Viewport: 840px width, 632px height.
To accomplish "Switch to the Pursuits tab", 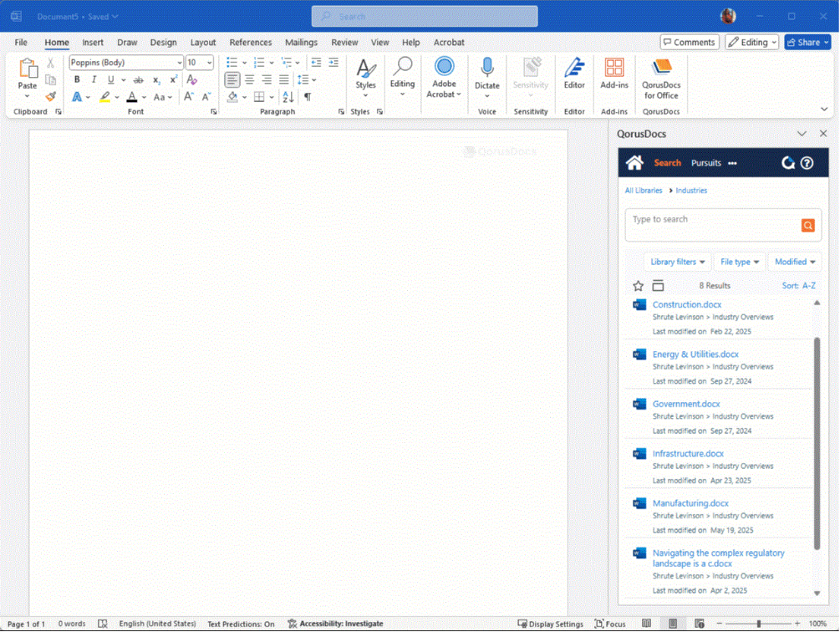I will point(705,163).
